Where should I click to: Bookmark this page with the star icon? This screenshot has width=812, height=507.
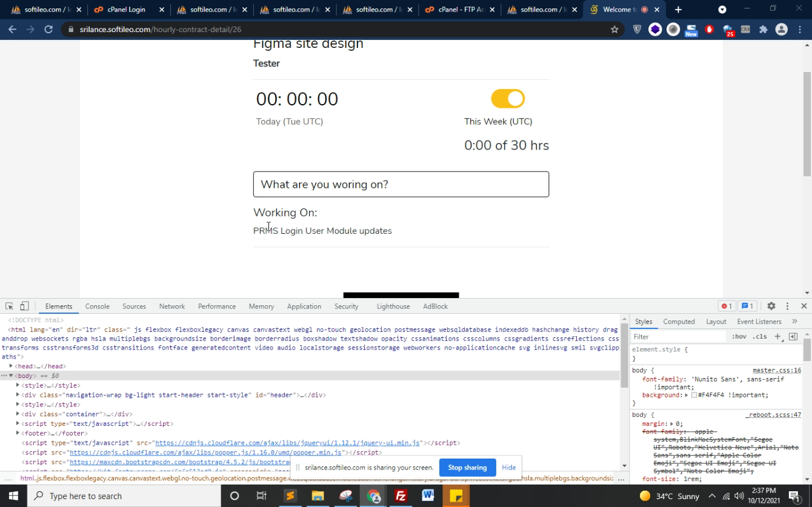[x=614, y=29]
